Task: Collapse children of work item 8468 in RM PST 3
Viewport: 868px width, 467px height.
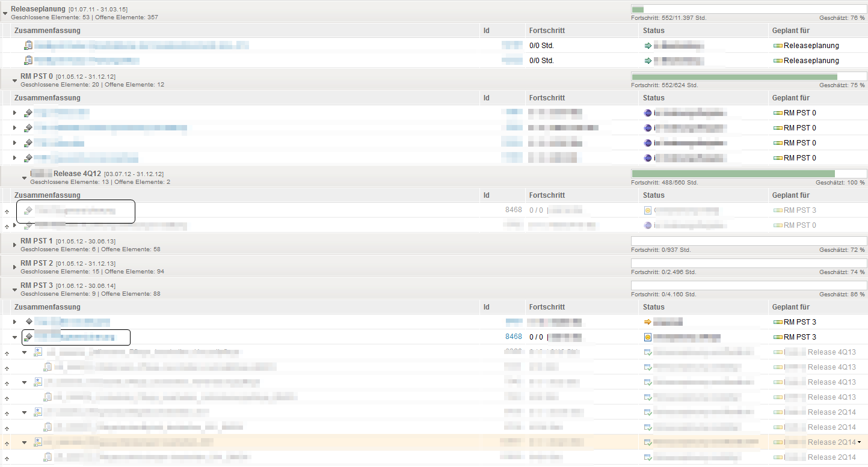Action: [15, 337]
